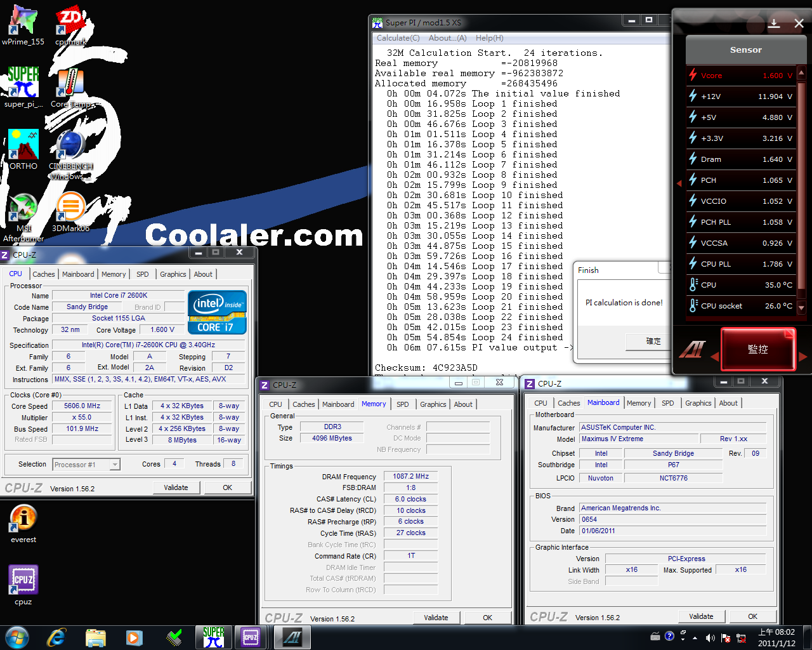The image size is (812, 650).
Task: Open About tab in middle CPU-Z window
Action: 463,404
